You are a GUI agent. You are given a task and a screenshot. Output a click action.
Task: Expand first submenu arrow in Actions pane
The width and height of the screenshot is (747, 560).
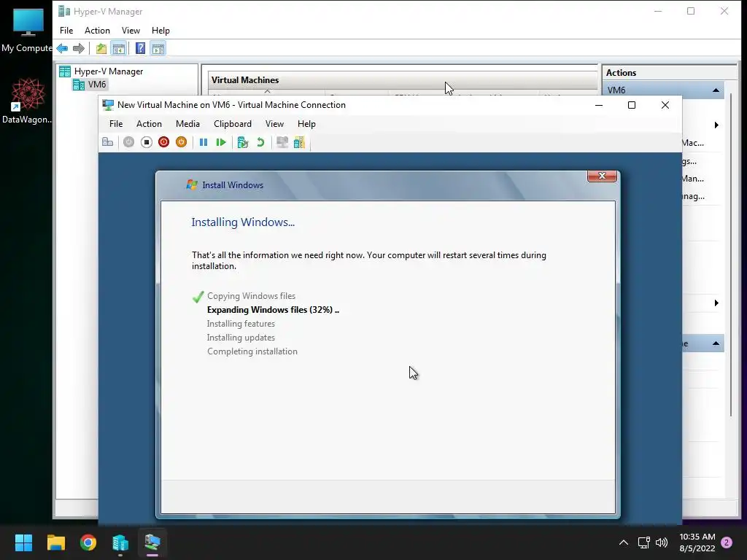tap(716, 125)
